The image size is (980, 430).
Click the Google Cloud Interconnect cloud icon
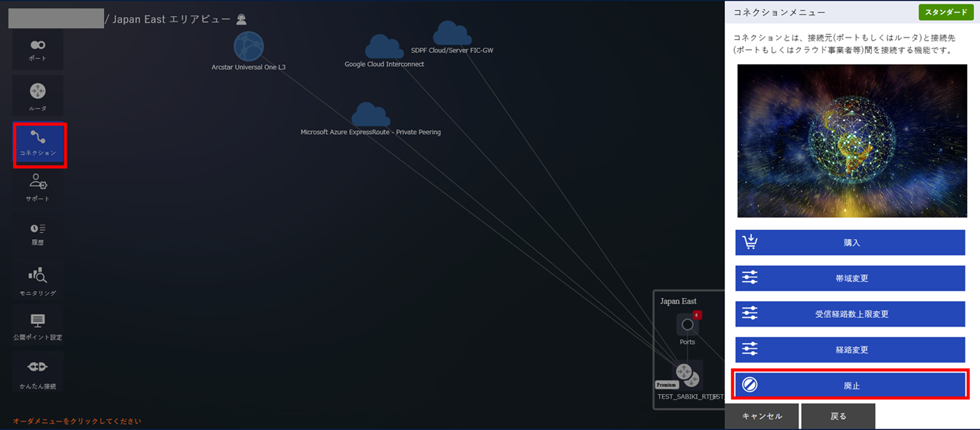[x=384, y=48]
